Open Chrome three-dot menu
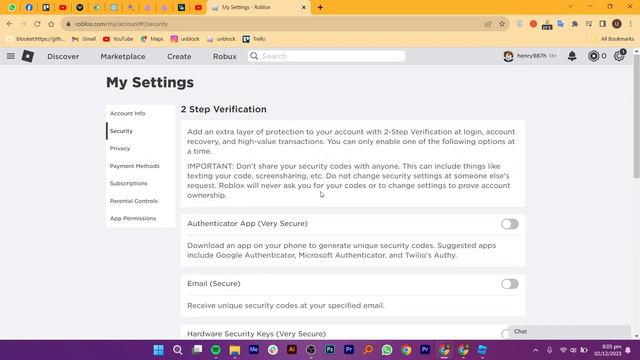 631,24
